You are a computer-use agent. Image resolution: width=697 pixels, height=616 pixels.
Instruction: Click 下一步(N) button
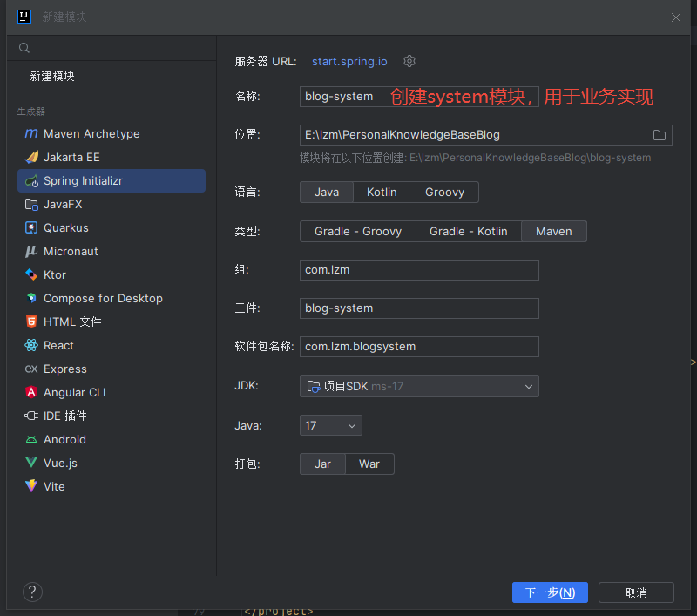[x=550, y=592]
